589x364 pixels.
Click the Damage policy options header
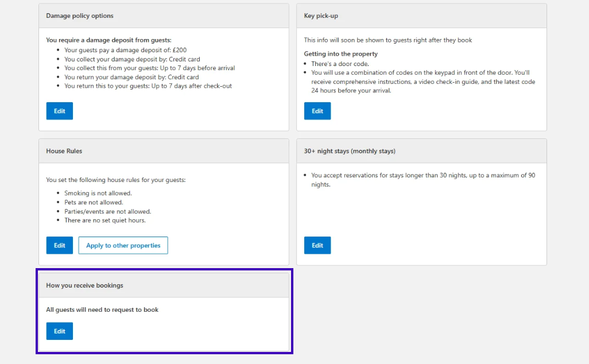tap(80, 16)
